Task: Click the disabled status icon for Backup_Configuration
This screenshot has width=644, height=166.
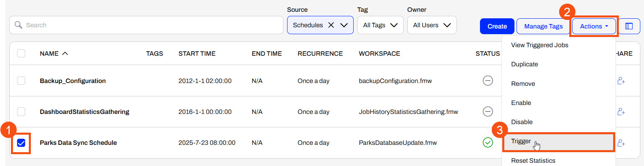Action: 488,81
